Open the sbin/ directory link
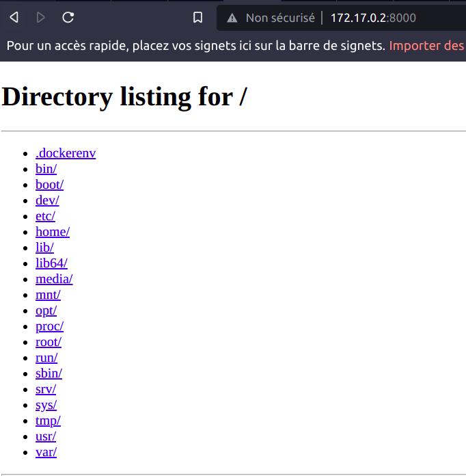Image resolution: width=466 pixels, height=476 pixels. (x=49, y=373)
